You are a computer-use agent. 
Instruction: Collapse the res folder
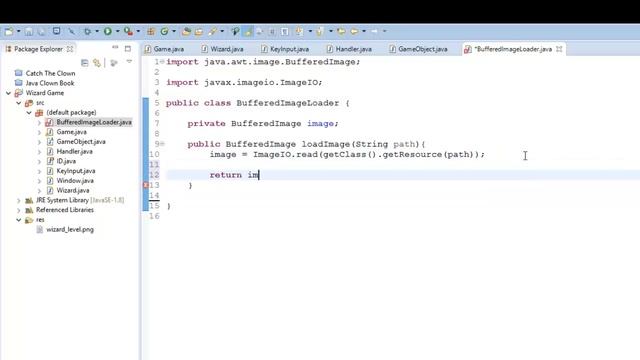pos(18,220)
